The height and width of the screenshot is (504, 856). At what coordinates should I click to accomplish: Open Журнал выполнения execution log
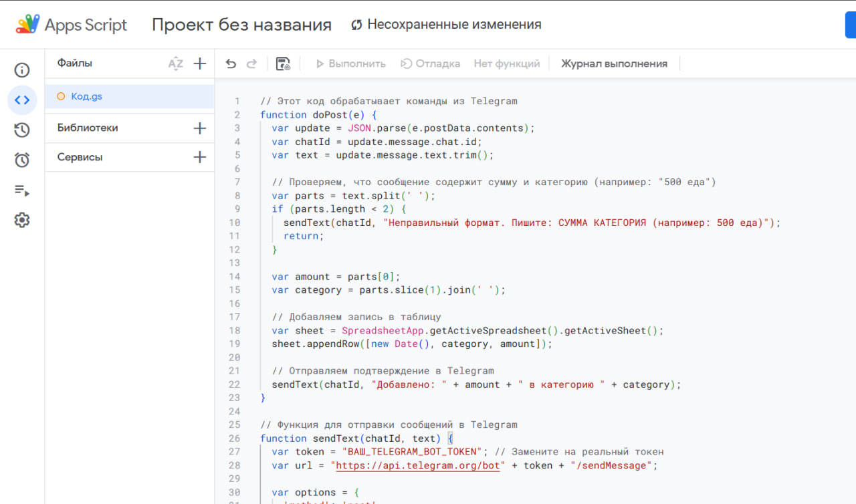[614, 64]
